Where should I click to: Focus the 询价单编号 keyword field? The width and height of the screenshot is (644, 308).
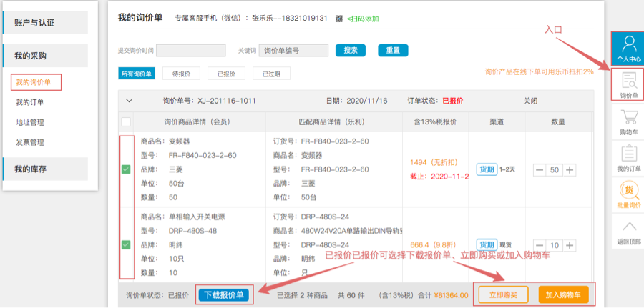coord(293,51)
